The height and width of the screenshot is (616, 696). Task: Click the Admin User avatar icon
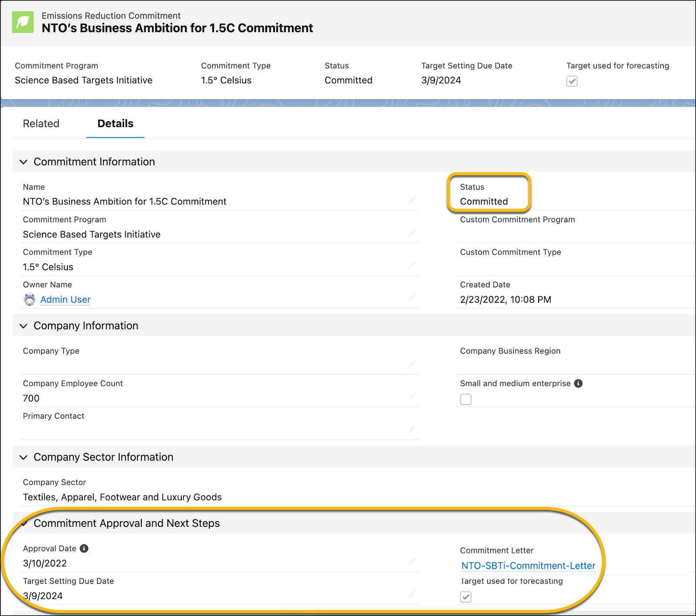click(30, 299)
